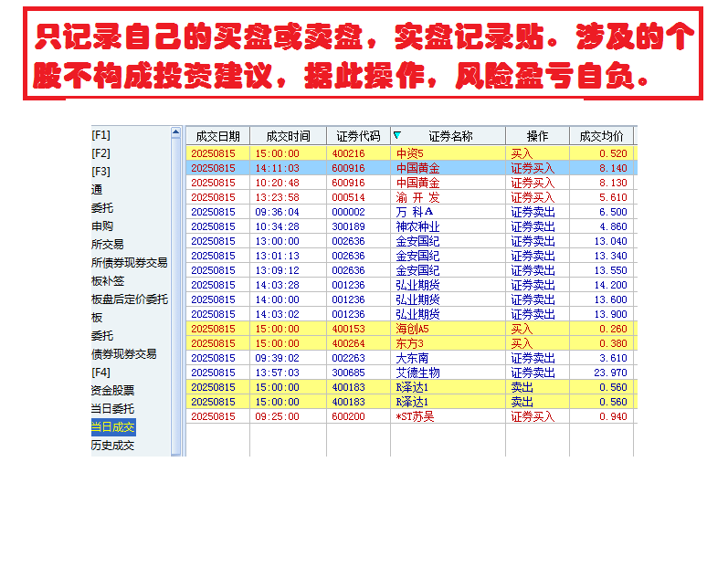This screenshot has width=728, height=588.
Task: Sort by 成交日期 column header
Action: tap(217, 136)
